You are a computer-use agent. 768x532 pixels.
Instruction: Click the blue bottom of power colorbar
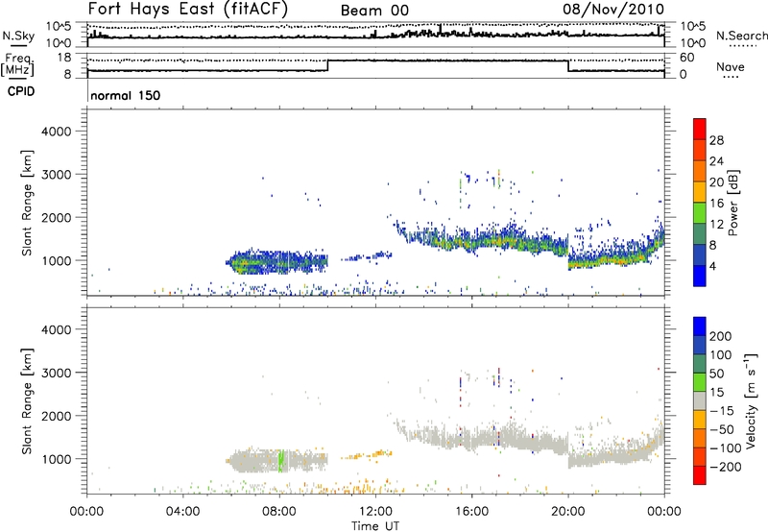700,276
